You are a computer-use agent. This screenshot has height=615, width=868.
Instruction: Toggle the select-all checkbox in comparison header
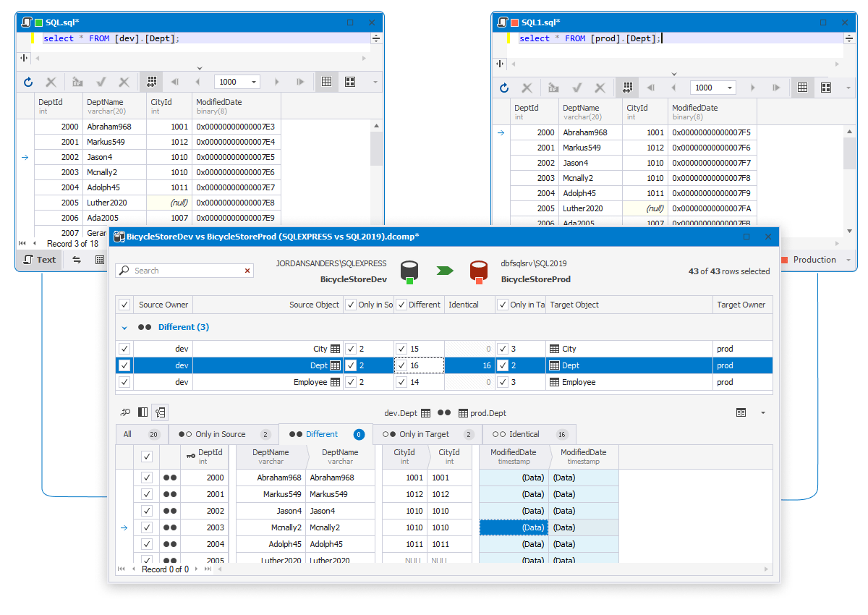coord(124,305)
